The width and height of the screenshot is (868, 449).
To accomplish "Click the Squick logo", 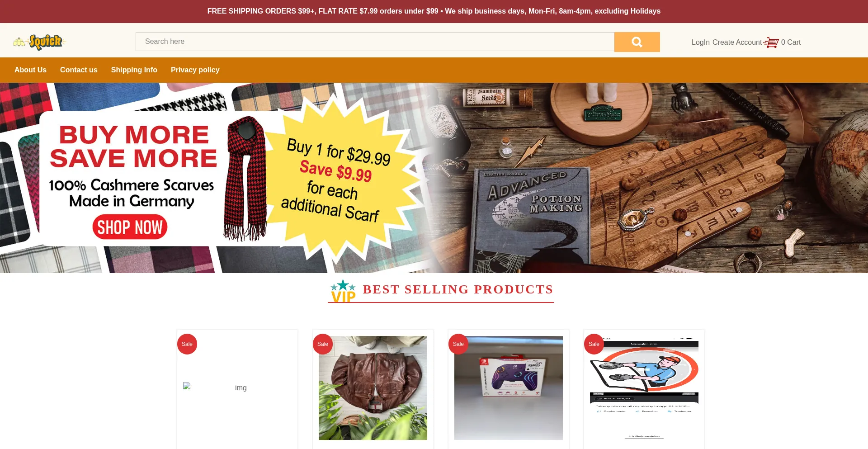I will 40,42.
